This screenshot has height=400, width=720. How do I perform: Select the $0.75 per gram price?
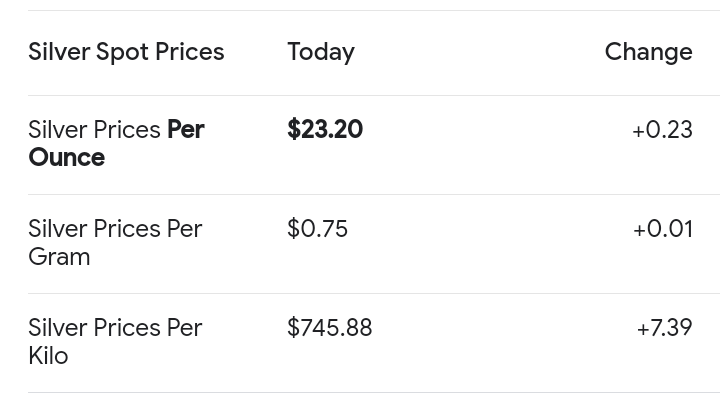tap(317, 228)
